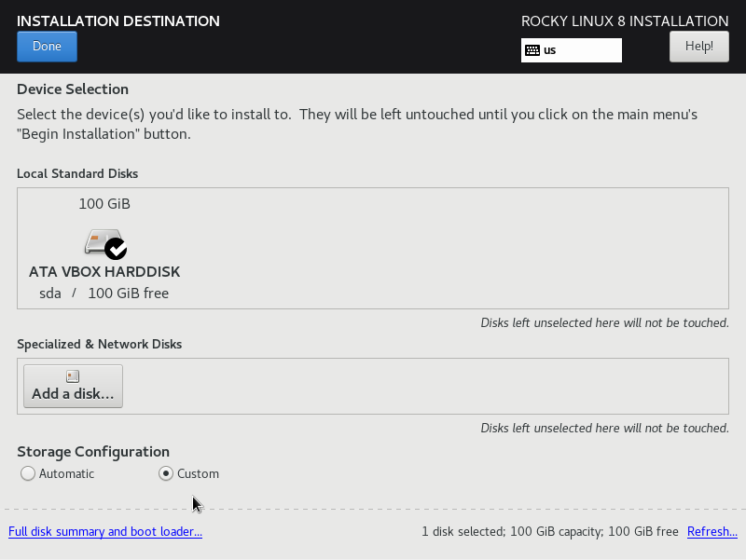The height and width of the screenshot is (560, 746).
Task: Click empty space in Specialized & Network Disks panel
Action: pyautogui.click(x=420, y=386)
